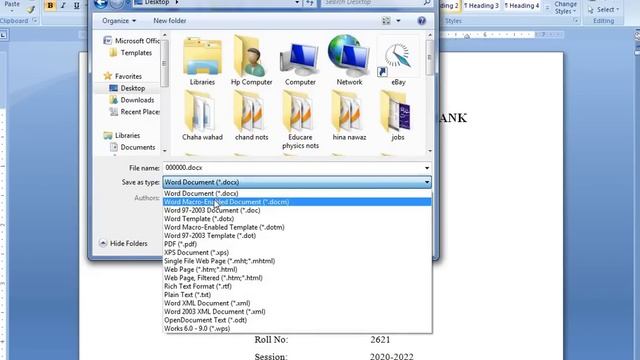This screenshot has width=640, height=360.
Task: Open the address bar path dropdown arrow
Action: [x=297, y=3]
